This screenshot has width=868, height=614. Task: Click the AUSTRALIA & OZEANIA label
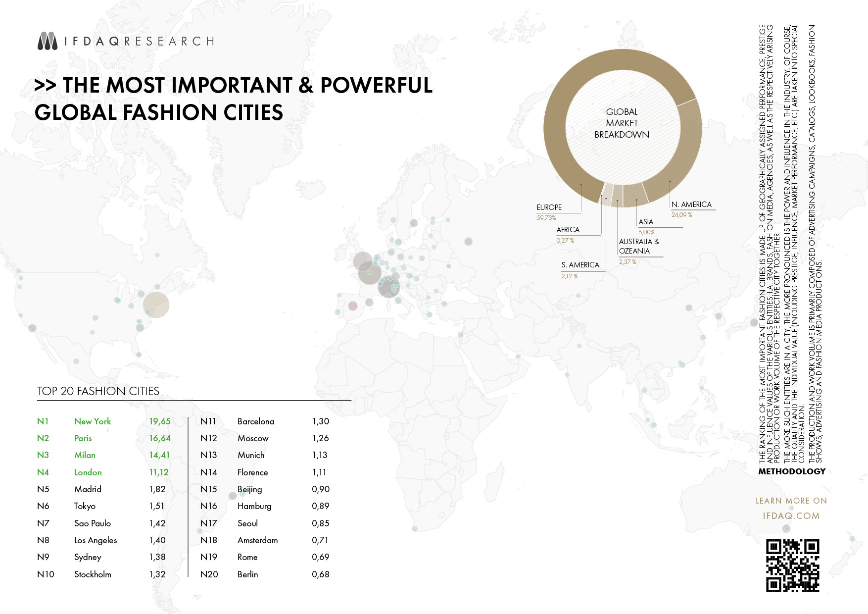(639, 246)
